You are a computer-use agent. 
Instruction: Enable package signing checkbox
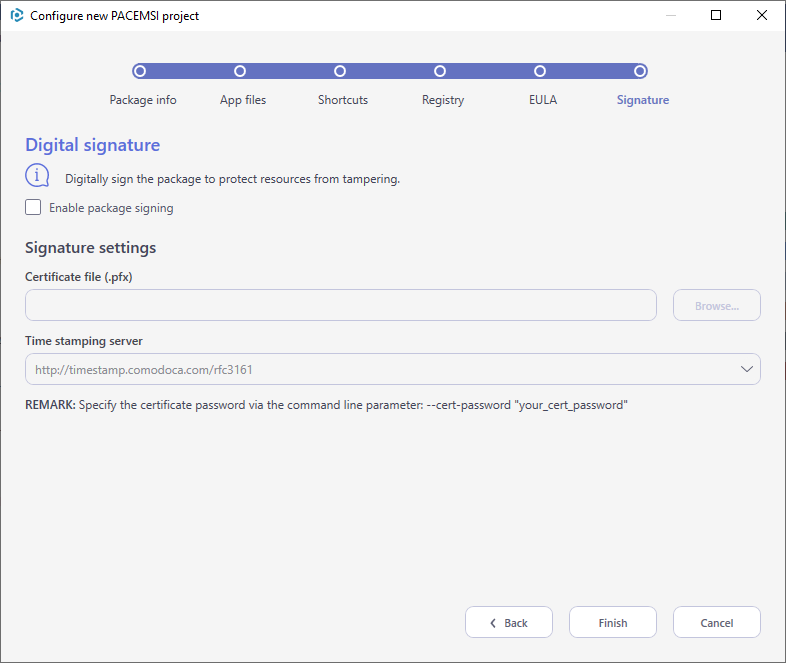[33, 207]
